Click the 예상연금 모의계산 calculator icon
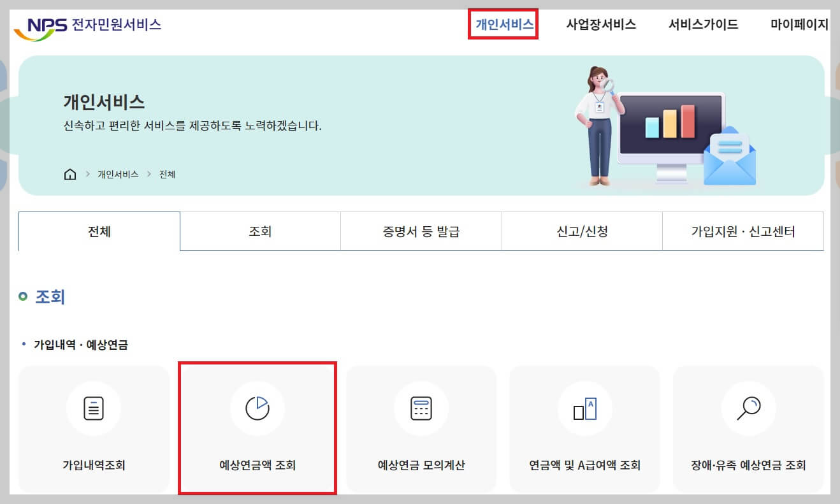Image resolution: width=840 pixels, height=504 pixels. [x=421, y=408]
